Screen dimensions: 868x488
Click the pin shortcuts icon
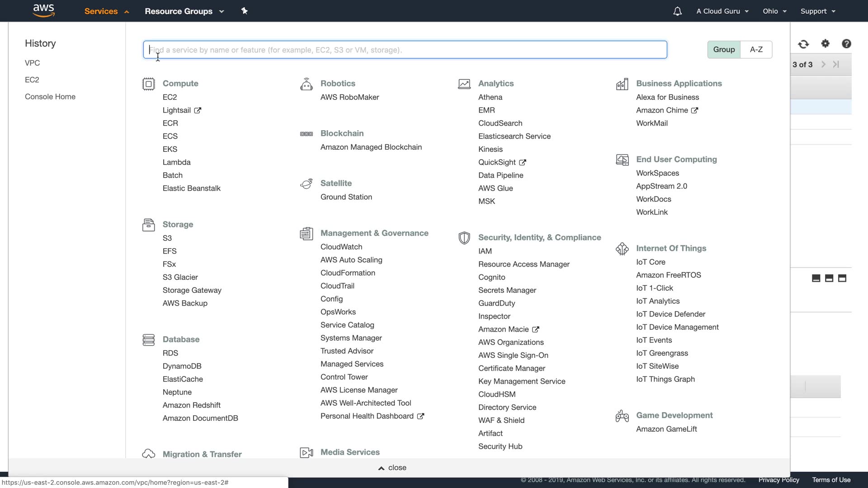[x=244, y=11]
